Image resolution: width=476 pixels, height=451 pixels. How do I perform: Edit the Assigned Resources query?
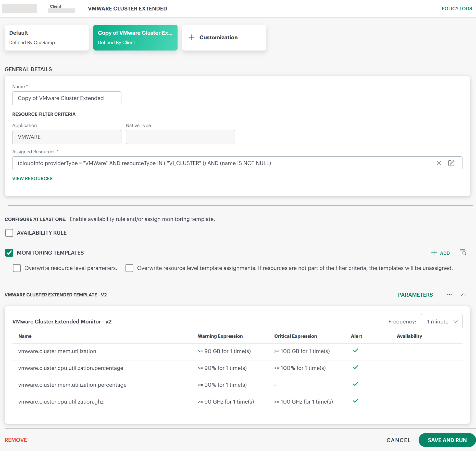(x=451, y=163)
